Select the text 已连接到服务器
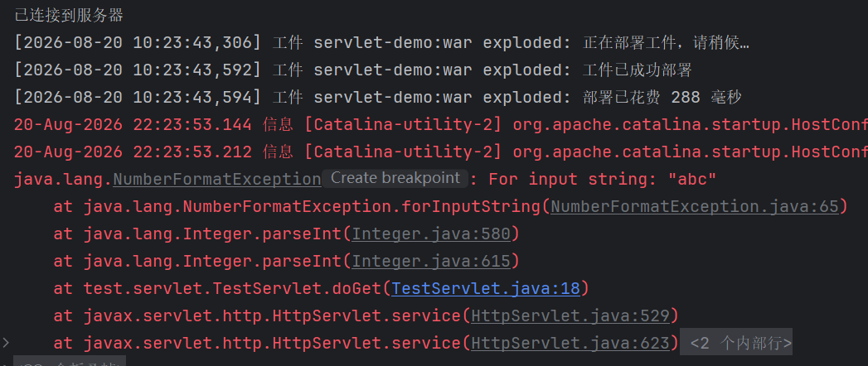 (69, 16)
